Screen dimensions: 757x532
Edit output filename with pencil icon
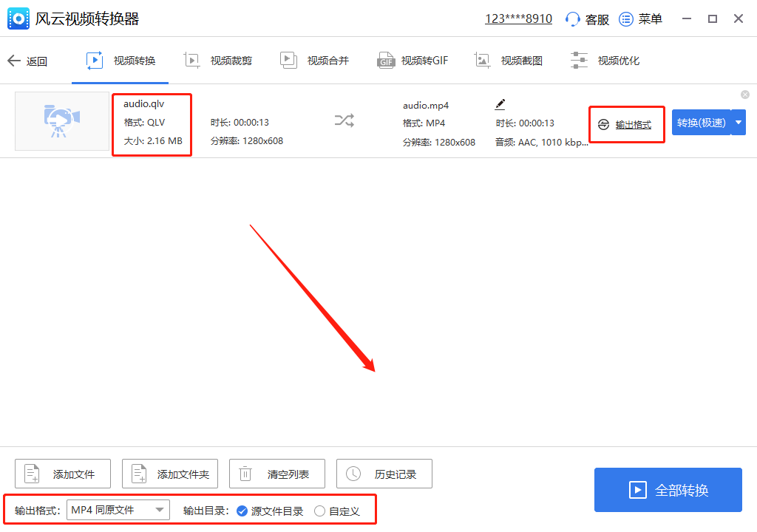click(500, 103)
